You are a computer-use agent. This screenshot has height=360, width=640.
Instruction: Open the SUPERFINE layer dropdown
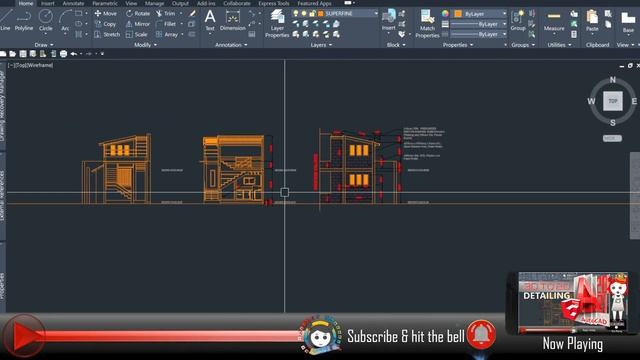(376, 13)
